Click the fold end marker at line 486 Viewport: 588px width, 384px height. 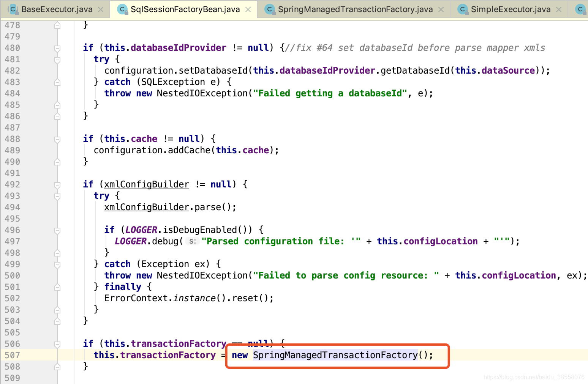(57, 116)
